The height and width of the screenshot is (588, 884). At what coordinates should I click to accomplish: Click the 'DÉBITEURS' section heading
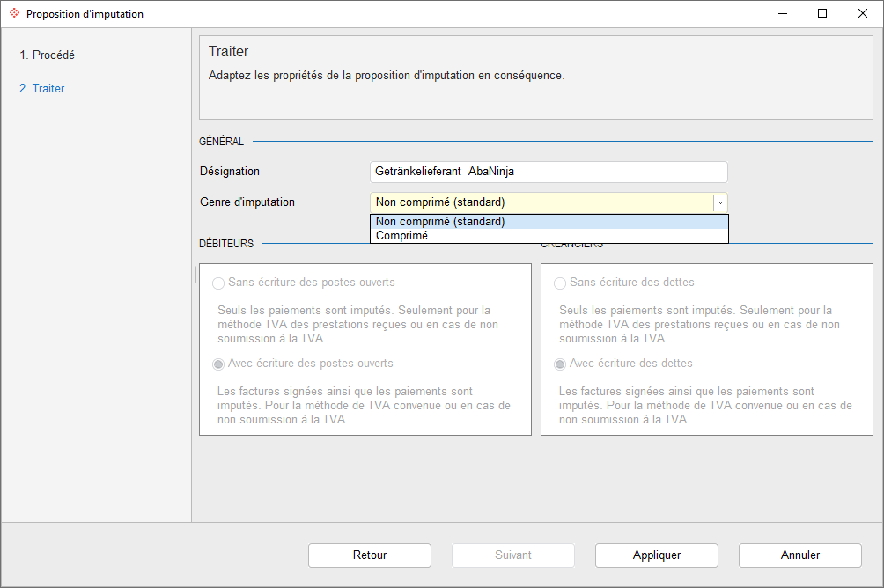[226, 244]
